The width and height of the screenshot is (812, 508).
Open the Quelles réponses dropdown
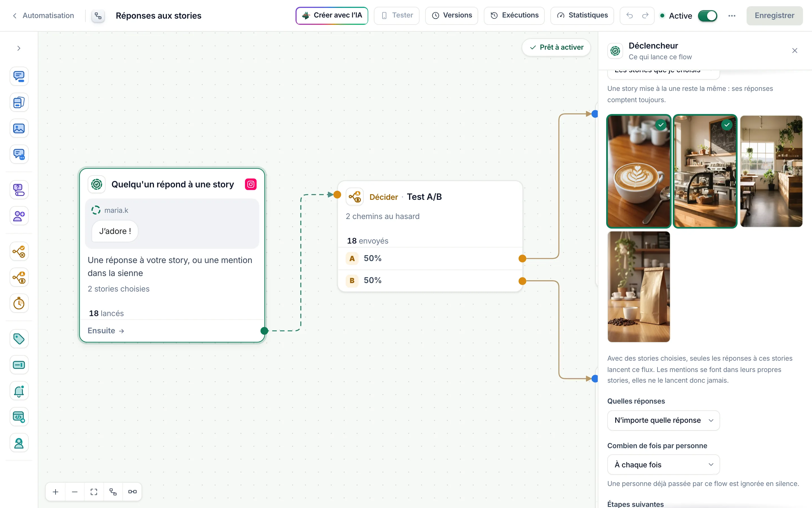coord(663,420)
